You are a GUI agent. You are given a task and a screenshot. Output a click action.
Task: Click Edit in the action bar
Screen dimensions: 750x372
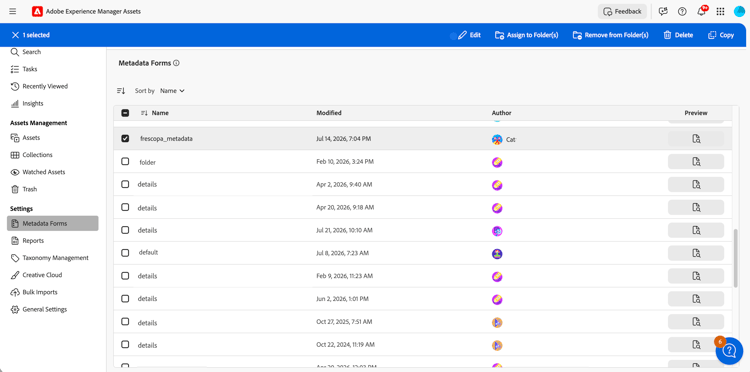pyautogui.click(x=469, y=35)
